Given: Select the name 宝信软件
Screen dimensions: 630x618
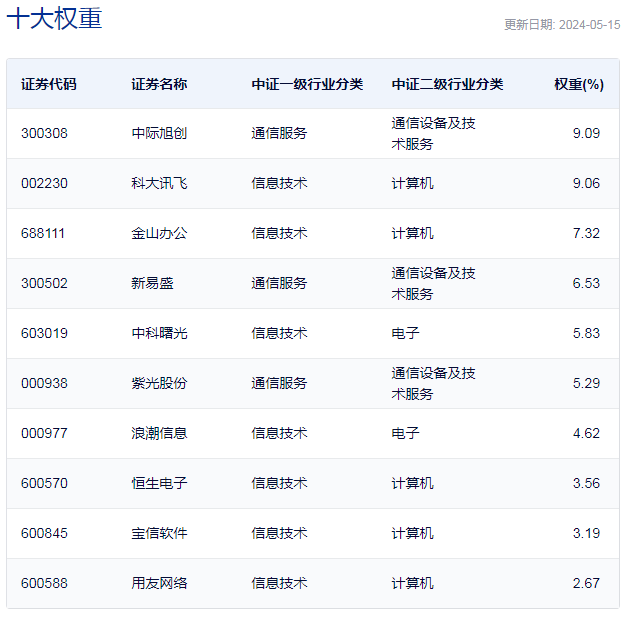Looking at the screenshot, I should (159, 534).
